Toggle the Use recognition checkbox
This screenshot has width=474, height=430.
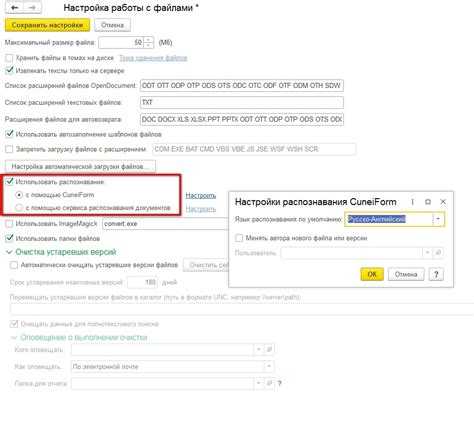9,182
